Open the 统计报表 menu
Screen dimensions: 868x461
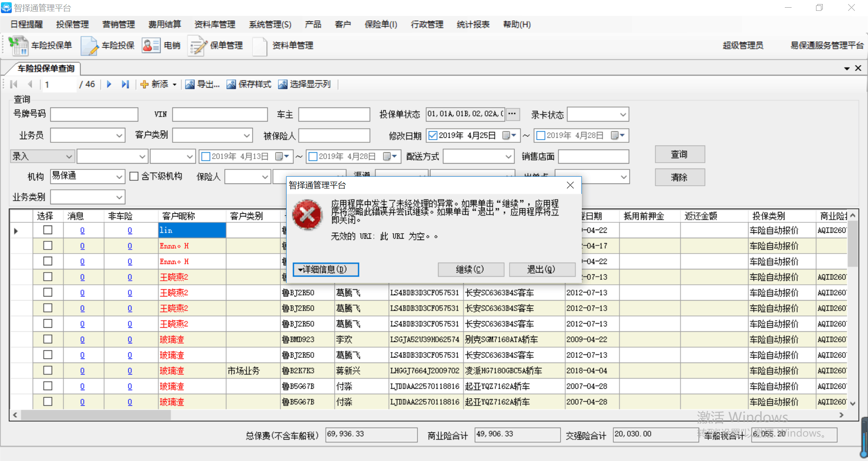coord(473,24)
